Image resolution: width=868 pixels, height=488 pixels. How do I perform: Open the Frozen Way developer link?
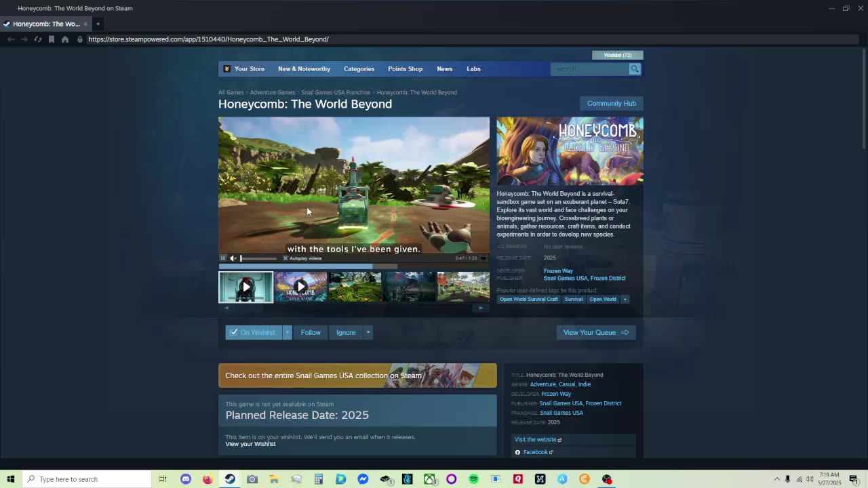pos(558,271)
